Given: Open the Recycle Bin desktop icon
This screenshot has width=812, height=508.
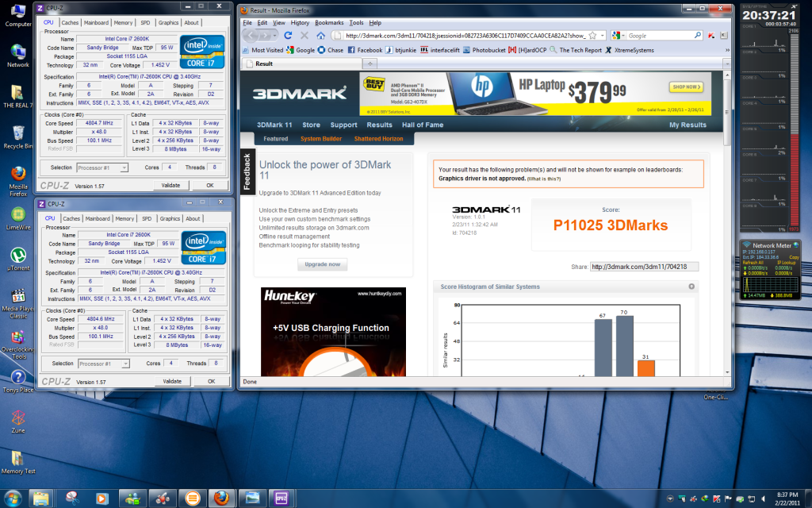Looking at the screenshot, I should pyautogui.click(x=18, y=137).
